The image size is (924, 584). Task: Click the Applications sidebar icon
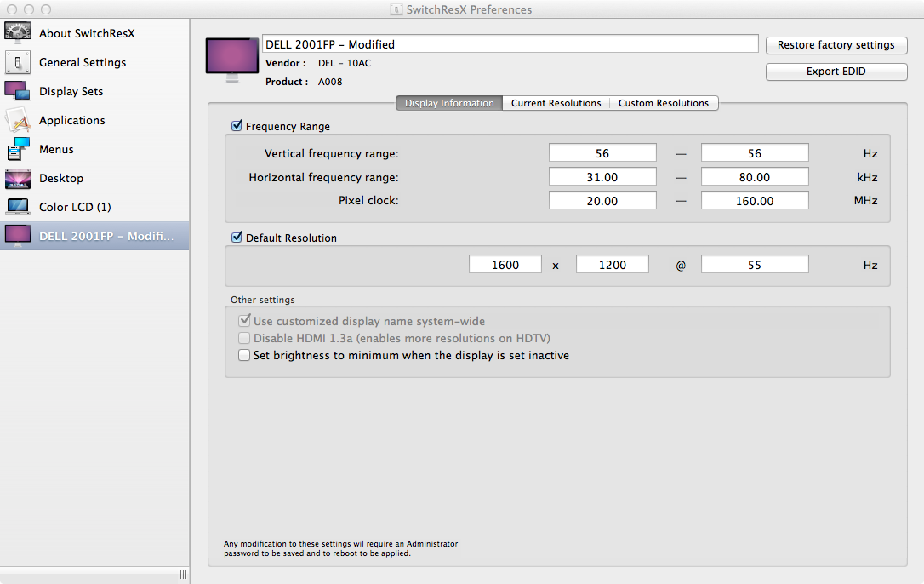point(18,120)
